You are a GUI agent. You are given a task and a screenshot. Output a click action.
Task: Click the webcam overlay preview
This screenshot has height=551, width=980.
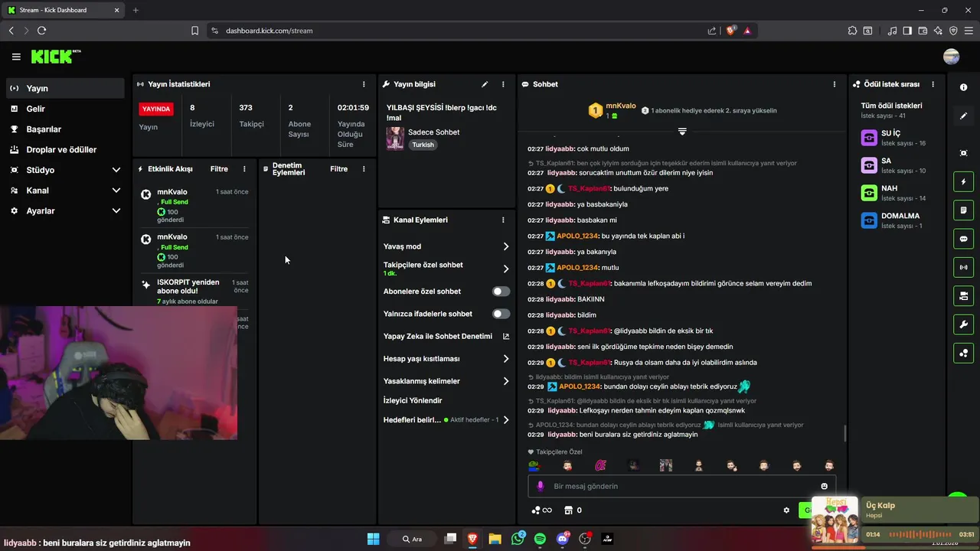tap(119, 373)
